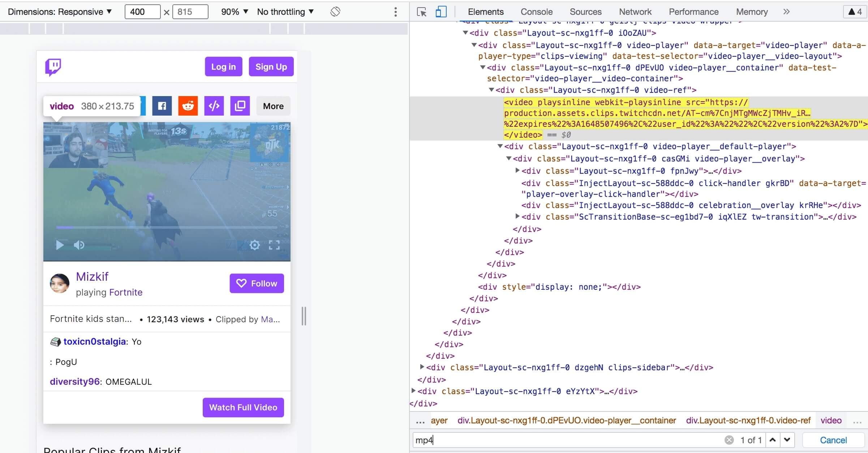
Task: Expand the clips-sidebar div node
Action: (x=422, y=367)
